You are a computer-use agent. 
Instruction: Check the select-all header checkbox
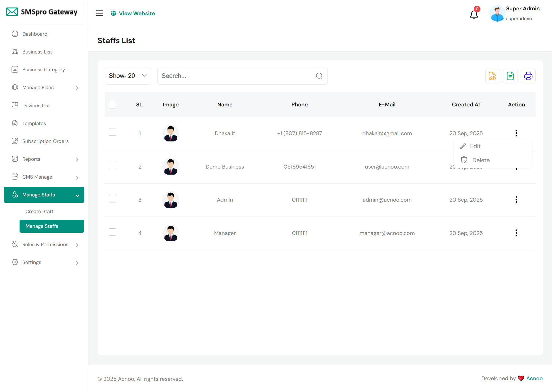tap(112, 105)
